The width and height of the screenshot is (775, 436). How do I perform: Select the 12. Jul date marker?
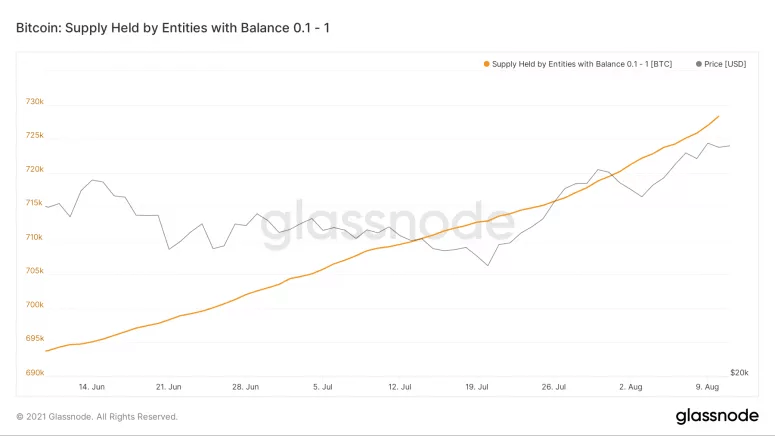point(401,386)
